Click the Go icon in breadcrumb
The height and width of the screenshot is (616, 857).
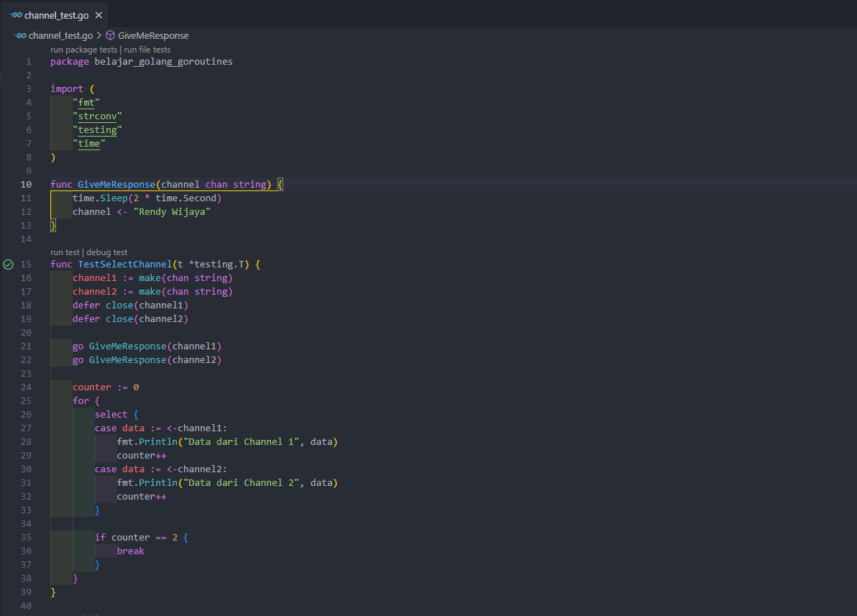click(x=20, y=35)
